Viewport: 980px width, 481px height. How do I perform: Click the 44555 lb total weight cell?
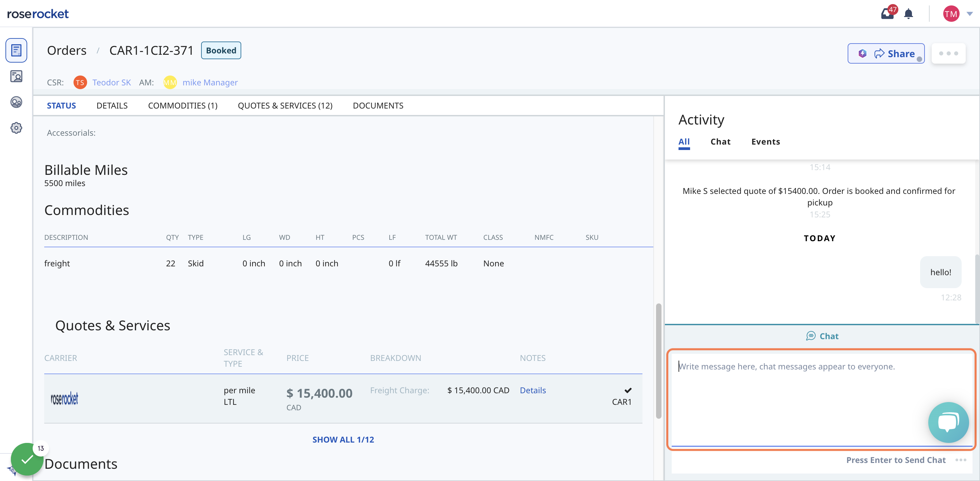(x=441, y=264)
